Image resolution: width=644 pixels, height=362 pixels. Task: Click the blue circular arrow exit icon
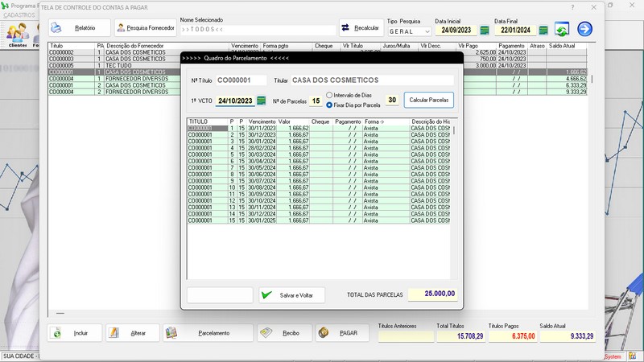coord(584,30)
